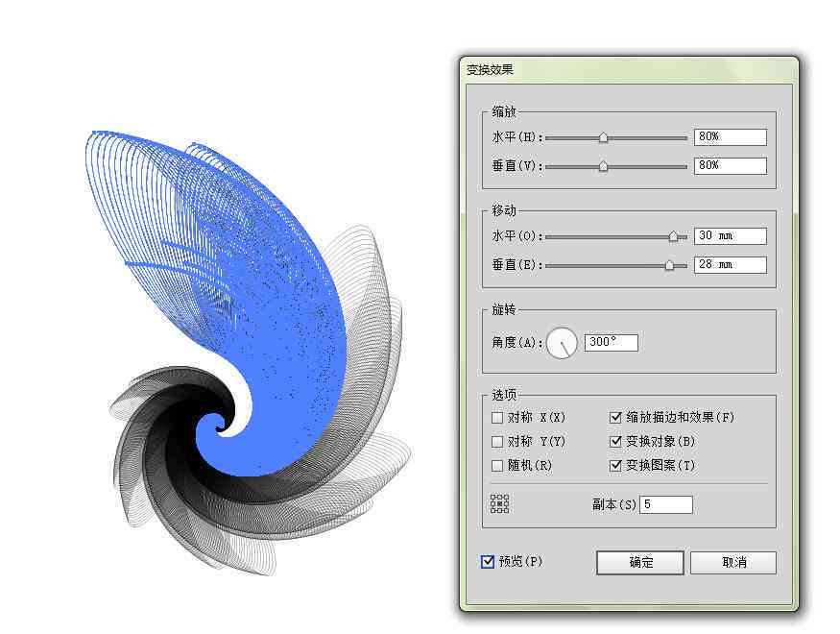Click the 取消 button
Screen dimensions: 840x634
(733, 563)
